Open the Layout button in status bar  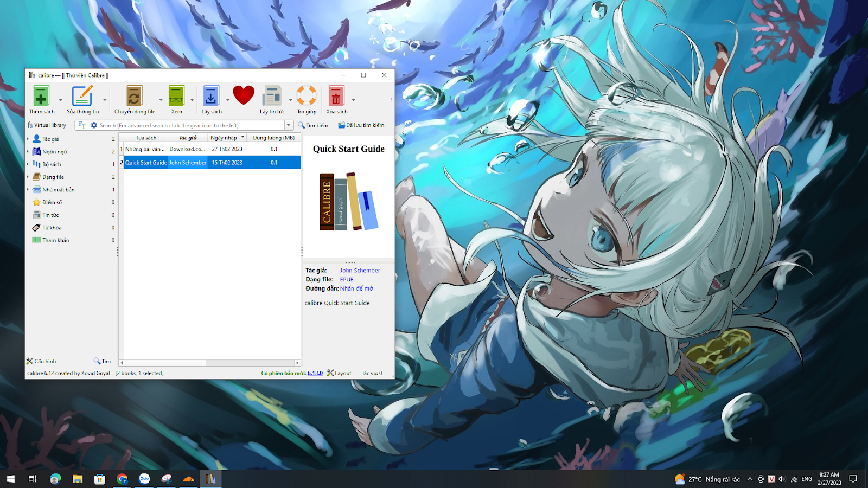point(339,373)
